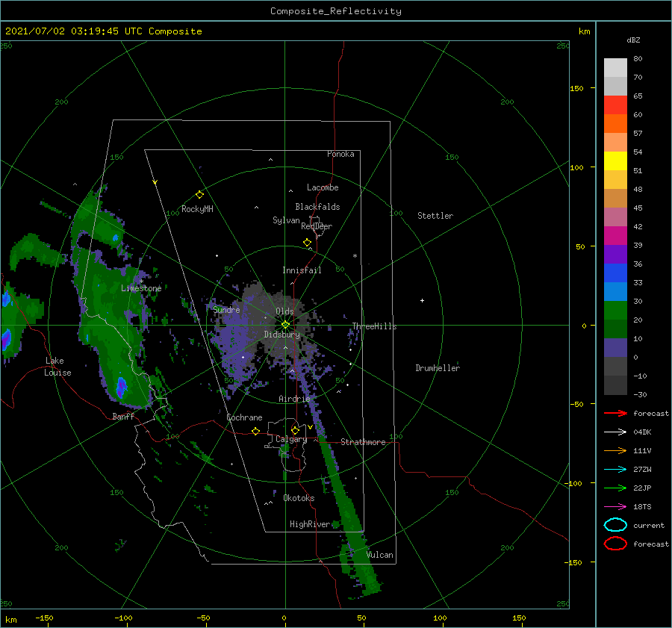Click the dBZ legend heading
Image resolution: width=672 pixels, height=628 pixels.
[633, 40]
